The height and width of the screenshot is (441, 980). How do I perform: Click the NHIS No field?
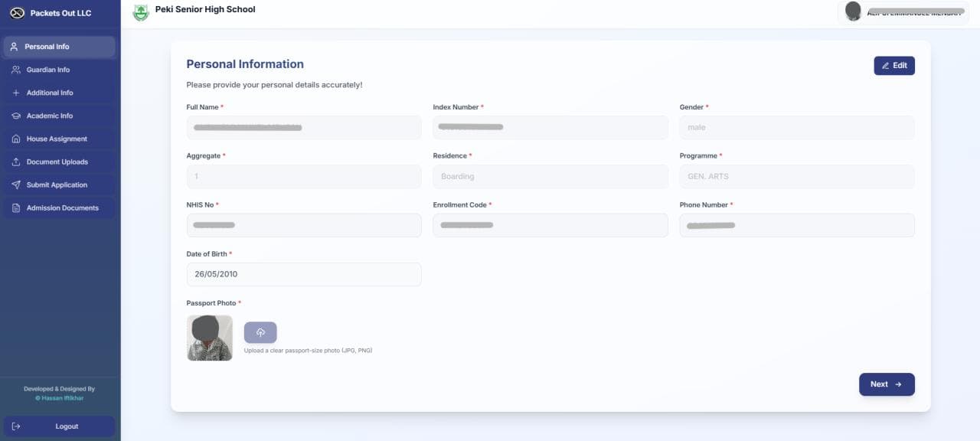304,226
